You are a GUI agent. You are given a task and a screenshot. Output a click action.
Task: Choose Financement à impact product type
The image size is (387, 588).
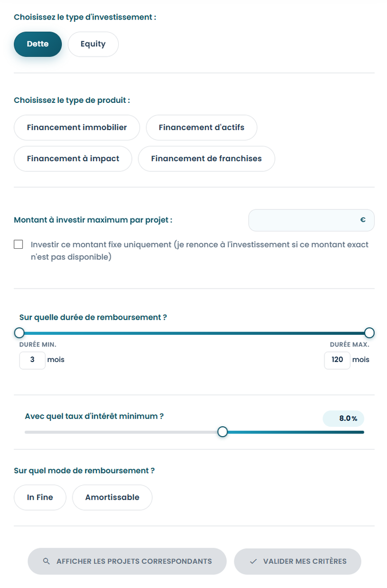coord(73,158)
